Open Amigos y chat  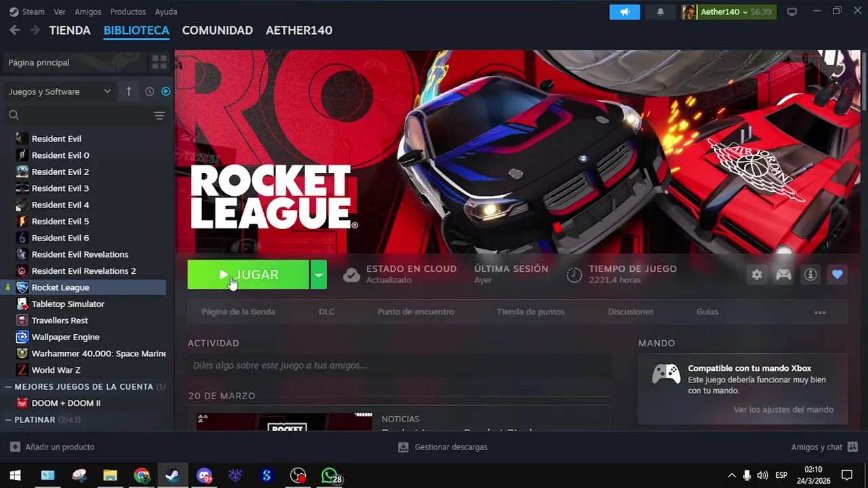(824, 447)
